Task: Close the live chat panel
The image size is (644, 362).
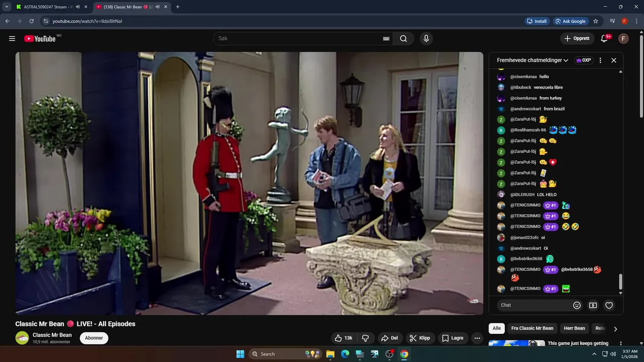Action: coord(614,60)
